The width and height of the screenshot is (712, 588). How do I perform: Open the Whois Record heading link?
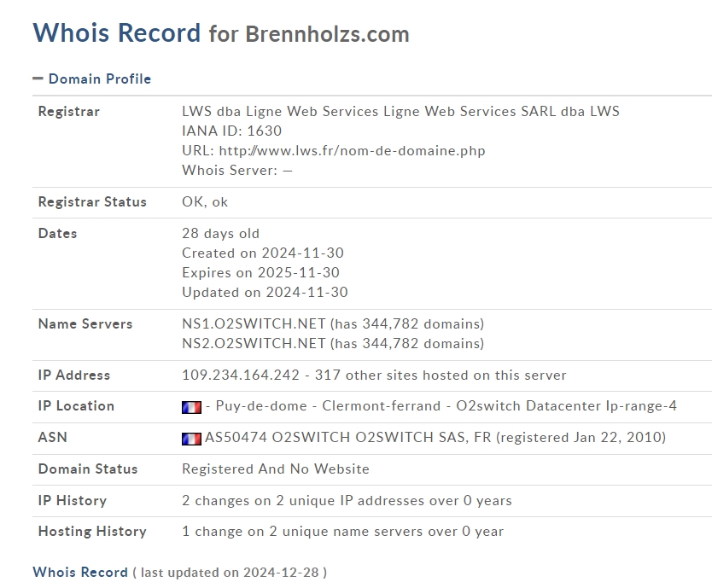tap(117, 33)
